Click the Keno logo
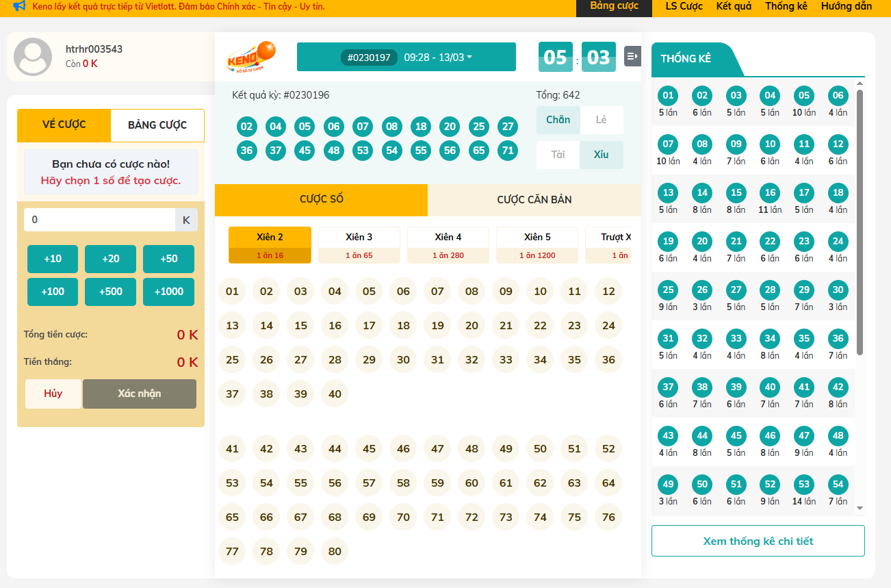Viewport: 891px width, 588px height. (250, 57)
